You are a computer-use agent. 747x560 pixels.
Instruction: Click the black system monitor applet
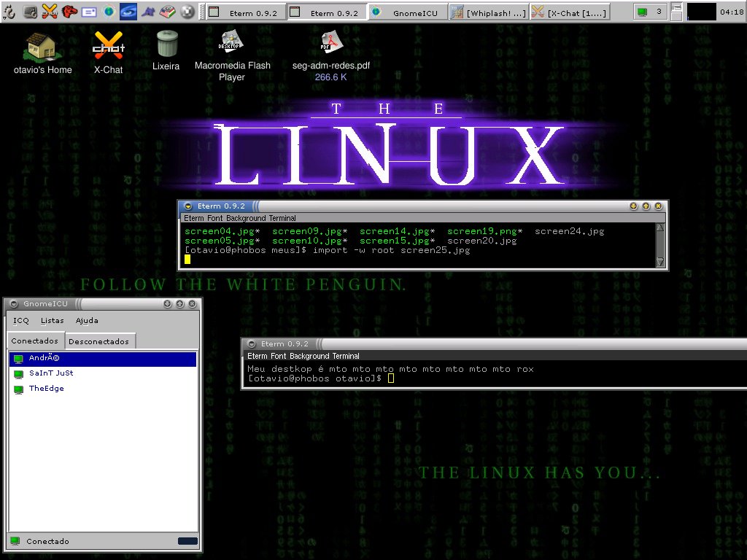coord(701,12)
